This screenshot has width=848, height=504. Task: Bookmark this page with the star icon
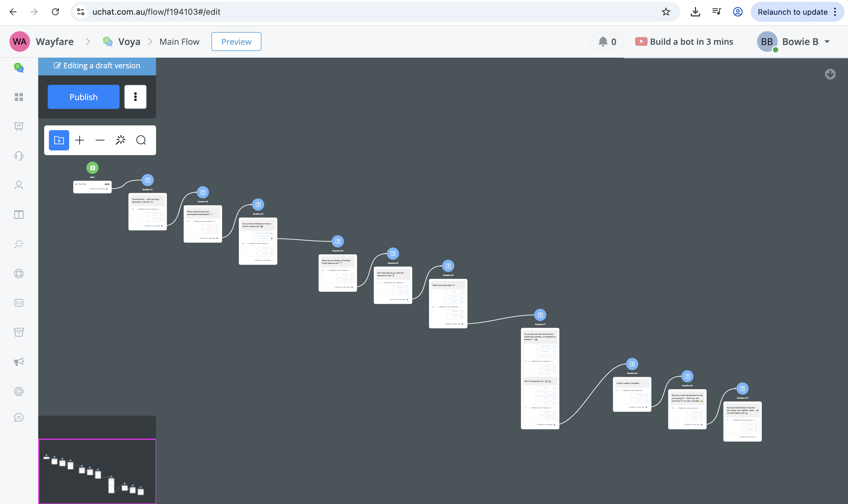click(x=666, y=12)
